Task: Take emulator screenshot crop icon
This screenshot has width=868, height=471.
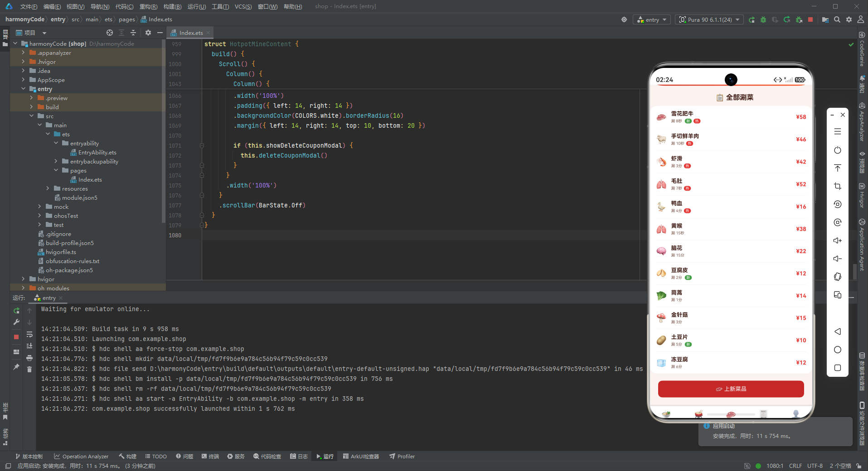Action: (x=838, y=186)
